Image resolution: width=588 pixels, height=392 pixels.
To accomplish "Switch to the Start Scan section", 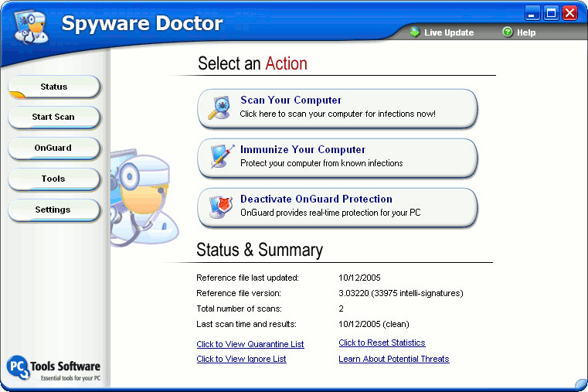I will coord(54,118).
